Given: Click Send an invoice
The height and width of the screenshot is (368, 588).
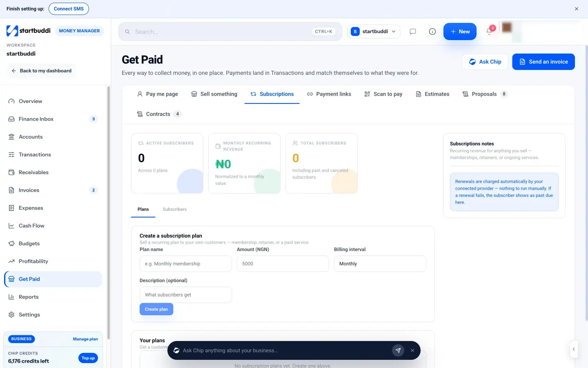Looking at the screenshot, I should [x=543, y=62].
